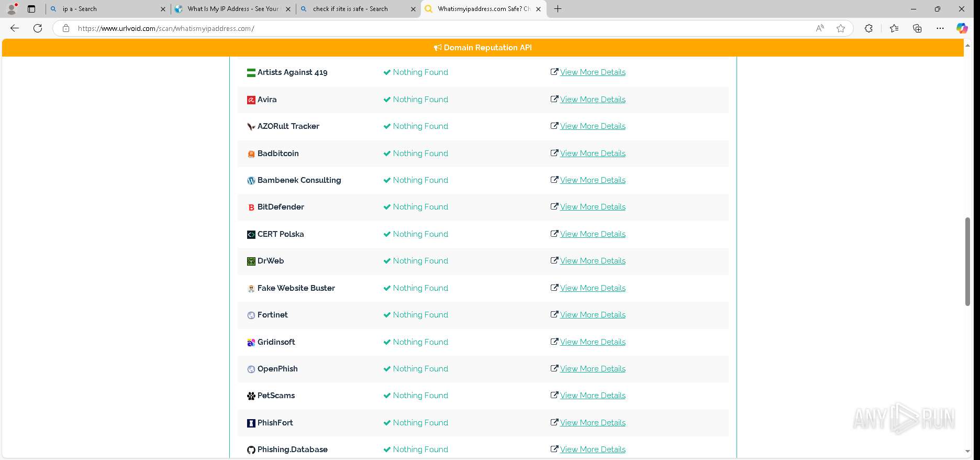The image size is (980, 460).
Task: Select the OpenPhish engine name text
Action: [x=277, y=369]
